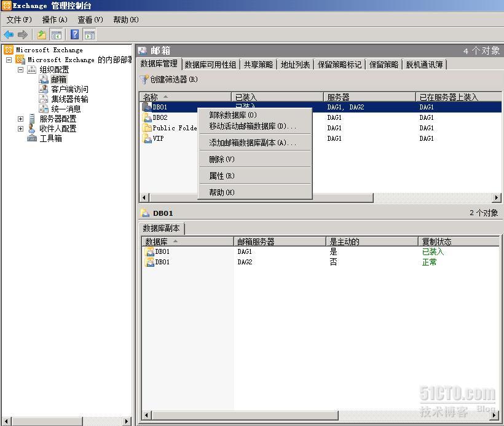This screenshot has width=504, height=426.
Task: Switch to the 数据库可用性组 tab
Action: pos(211,65)
